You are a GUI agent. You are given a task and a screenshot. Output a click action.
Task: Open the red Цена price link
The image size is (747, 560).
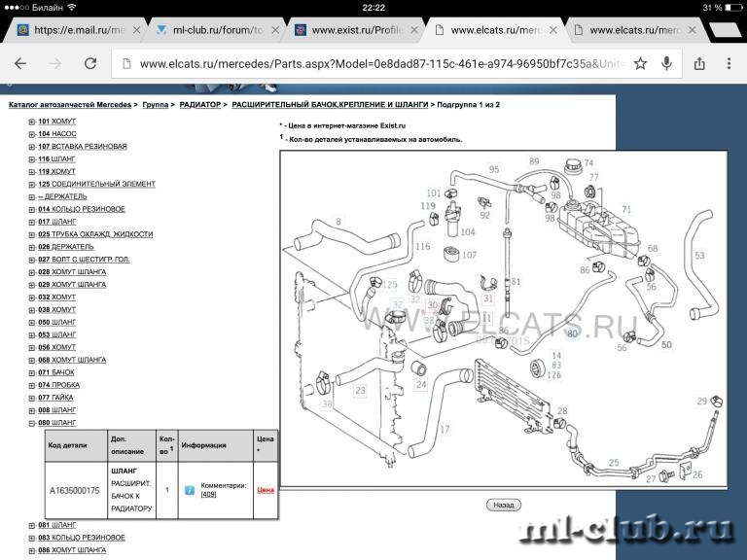[265, 489]
